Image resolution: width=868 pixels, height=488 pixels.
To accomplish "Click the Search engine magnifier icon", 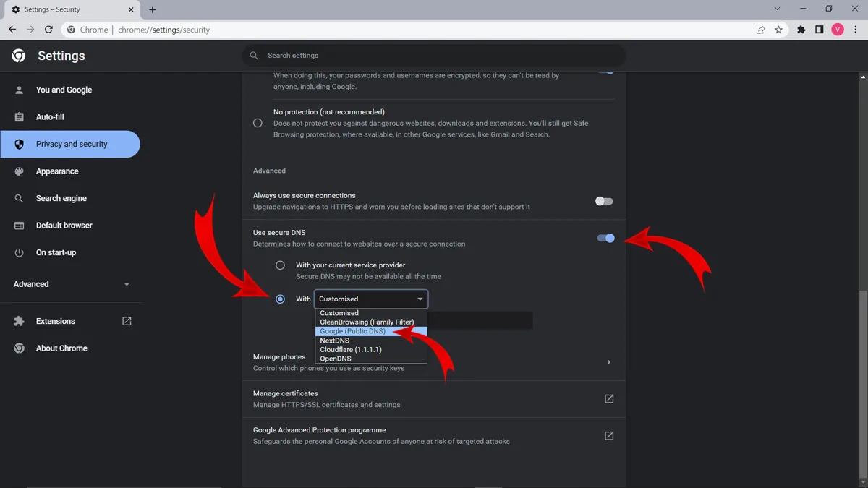I will [x=20, y=198].
